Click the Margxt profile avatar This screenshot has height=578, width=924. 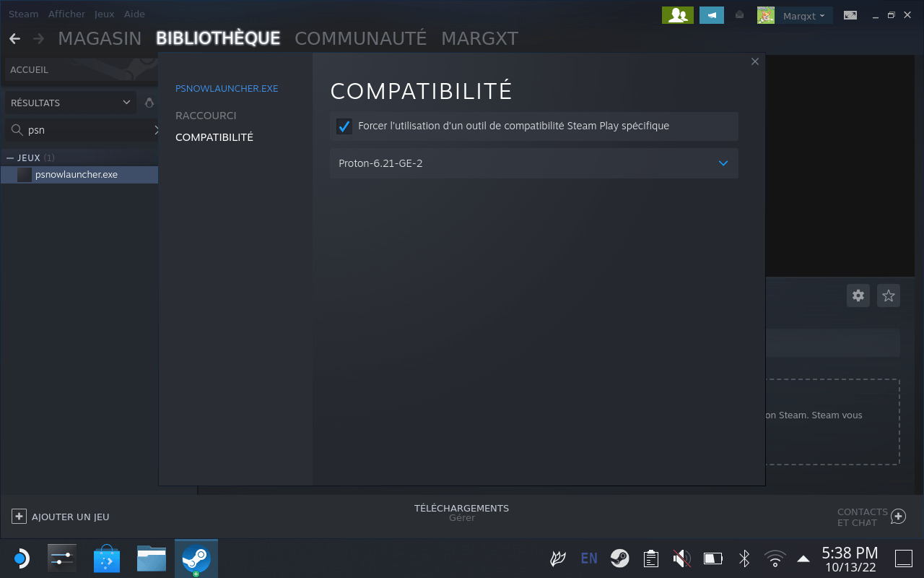point(766,15)
